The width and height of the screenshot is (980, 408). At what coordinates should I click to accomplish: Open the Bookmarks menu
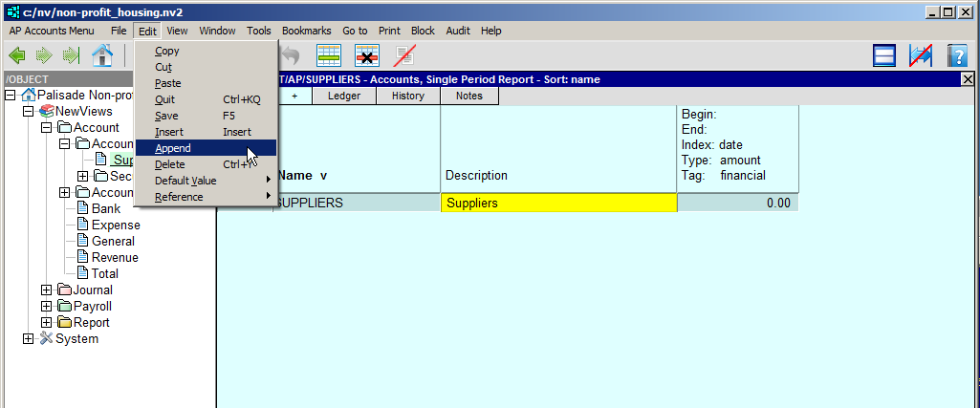(x=304, y=31)
